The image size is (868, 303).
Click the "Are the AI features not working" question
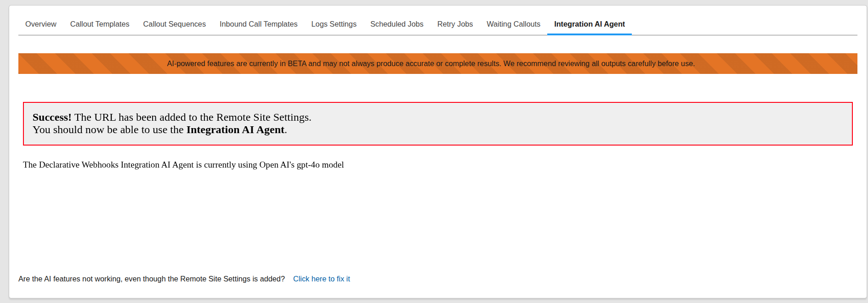[x=151, y=279]
